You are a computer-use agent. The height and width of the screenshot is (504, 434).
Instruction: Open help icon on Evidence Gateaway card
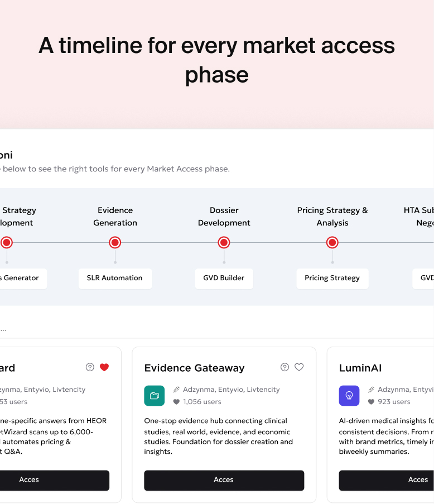(x=284, y=367)
